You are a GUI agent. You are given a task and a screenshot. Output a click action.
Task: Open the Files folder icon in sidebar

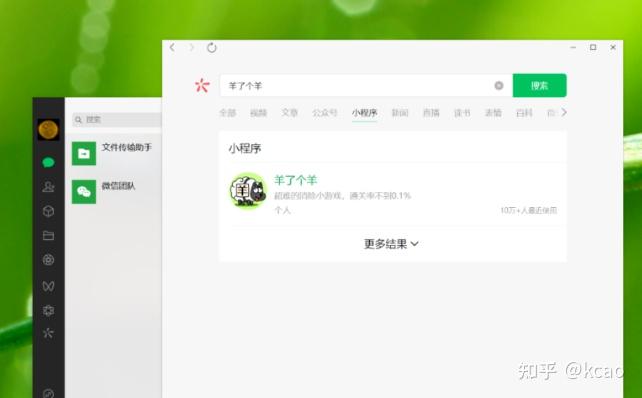pyautogui.click(x=48, y=235)
